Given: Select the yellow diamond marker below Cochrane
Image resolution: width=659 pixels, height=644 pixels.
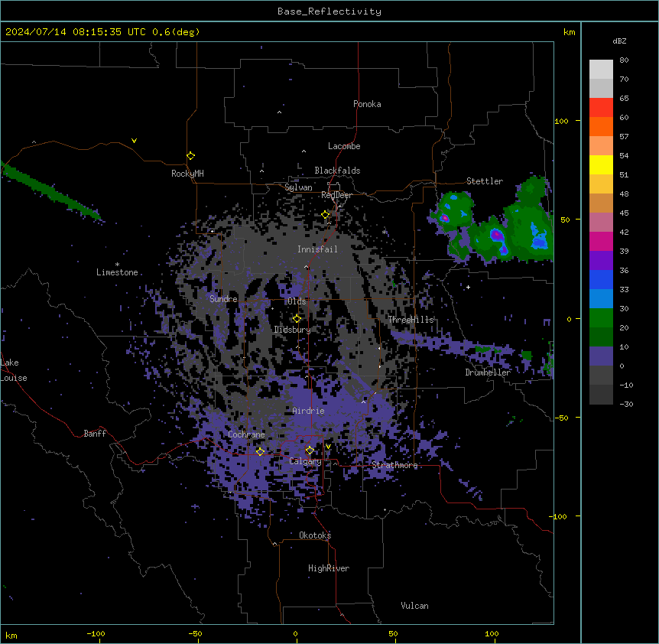Looking at the screenshot, I should coord(260,452).
